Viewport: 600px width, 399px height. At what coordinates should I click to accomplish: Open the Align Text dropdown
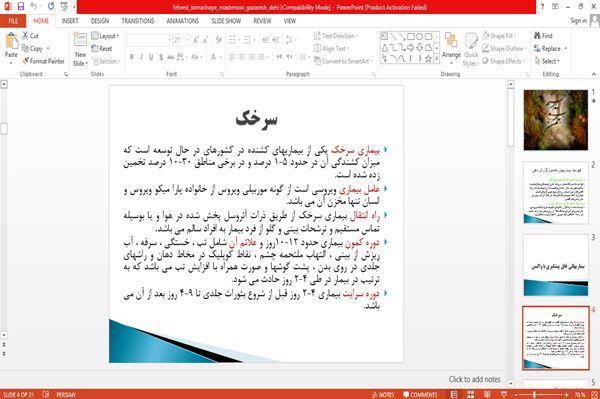332,49
